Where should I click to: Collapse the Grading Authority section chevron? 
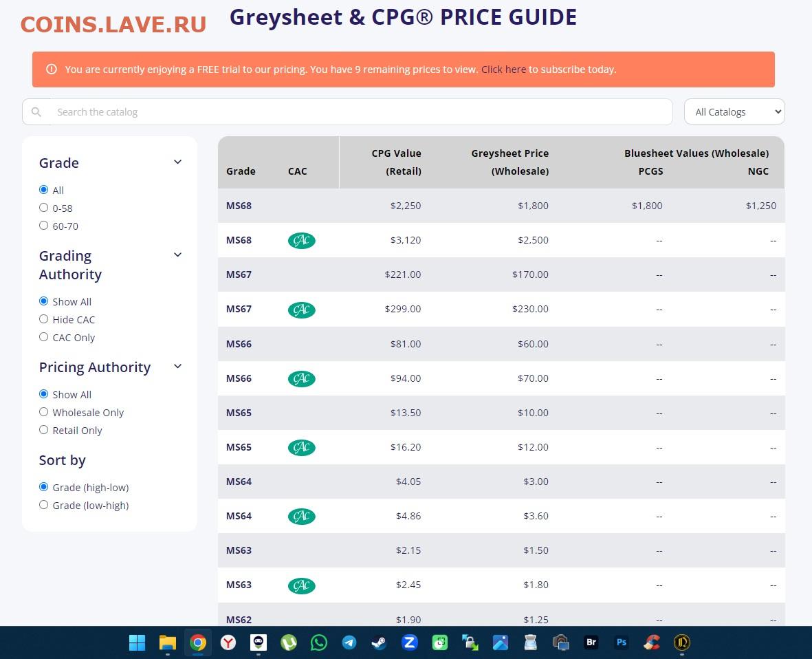coord(177,255)
